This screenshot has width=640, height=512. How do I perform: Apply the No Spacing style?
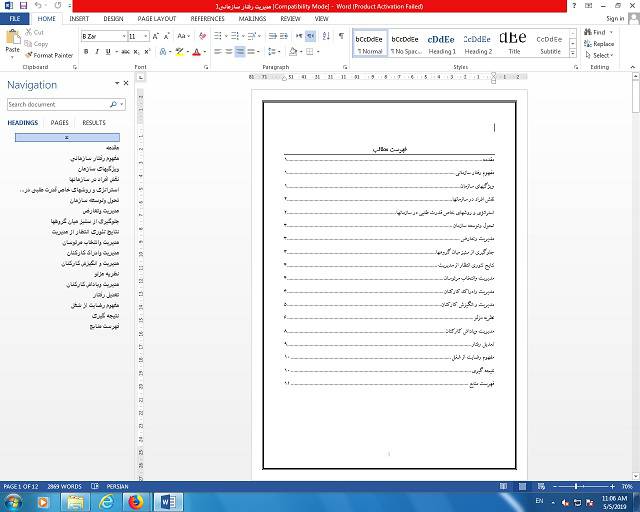point(405,43)
